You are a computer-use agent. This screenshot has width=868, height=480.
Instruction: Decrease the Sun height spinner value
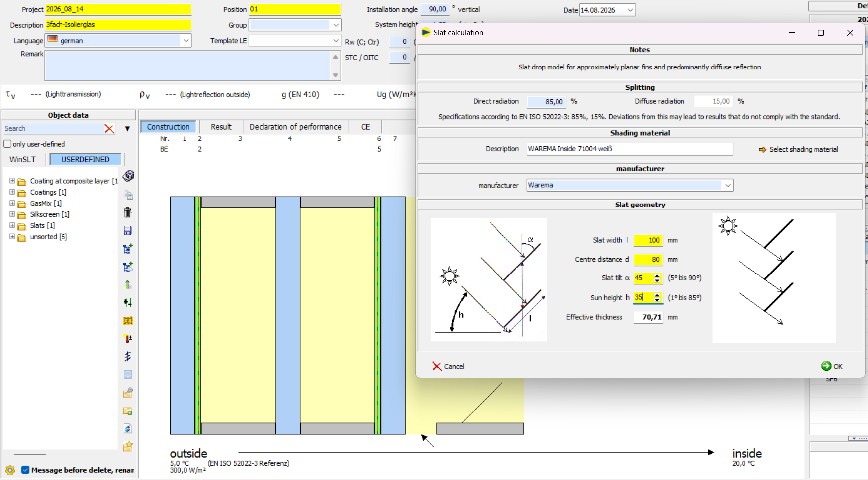tap(657, 300)
